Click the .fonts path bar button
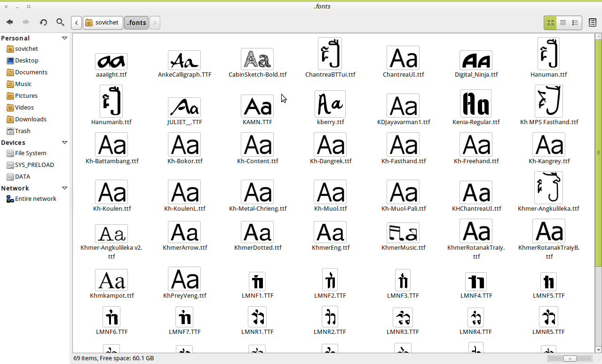602x364 pixels. 136,23
